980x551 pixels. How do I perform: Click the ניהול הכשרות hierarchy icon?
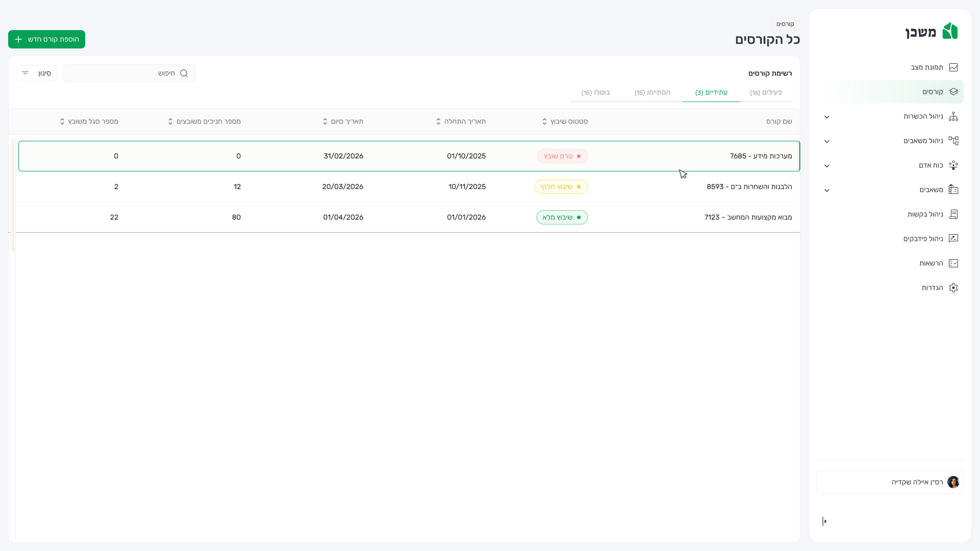coord(953,116)
